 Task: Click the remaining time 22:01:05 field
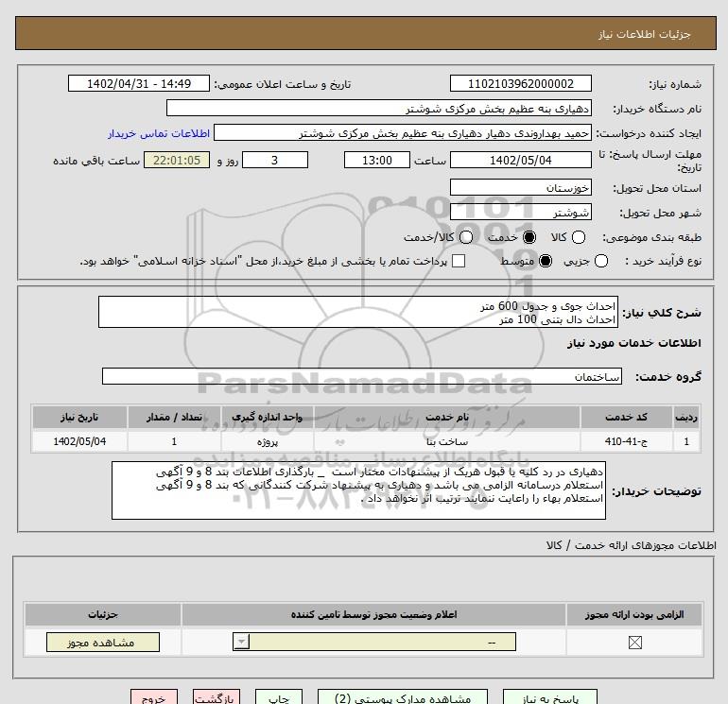[177, 160]
